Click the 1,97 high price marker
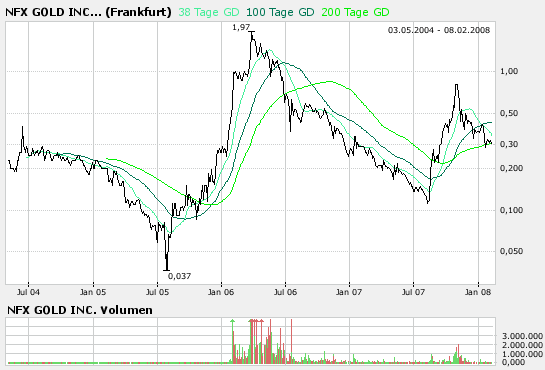545x370 pixels. 241,27
